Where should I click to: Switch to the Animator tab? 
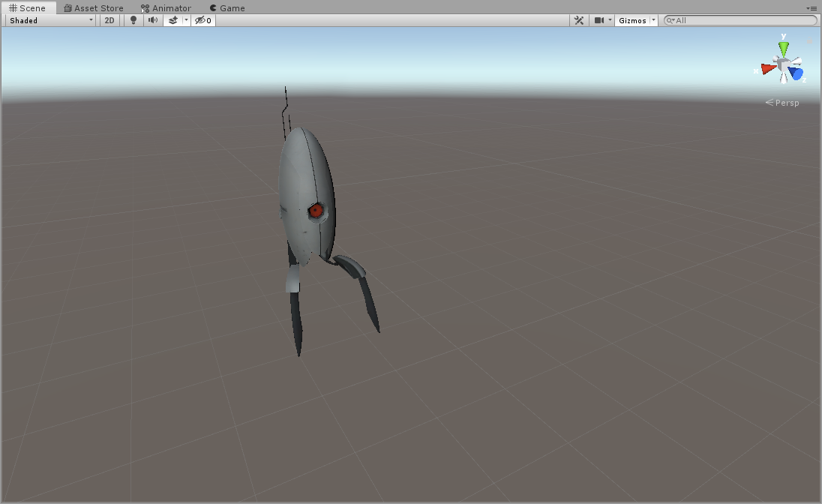pyautogui.click(x=166, y=7)
